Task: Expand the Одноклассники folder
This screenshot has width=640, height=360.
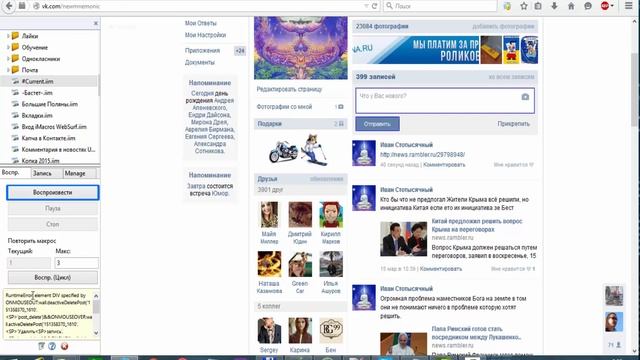Action: (x=8, y=59)
